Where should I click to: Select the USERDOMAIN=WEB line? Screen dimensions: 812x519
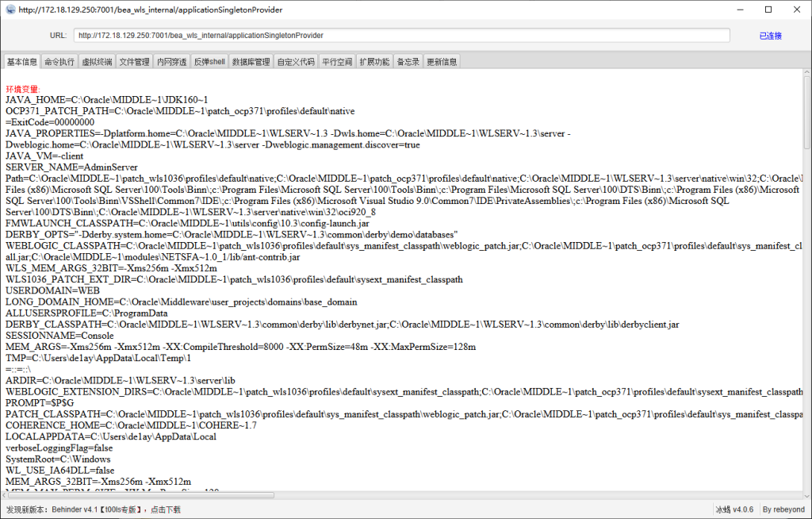tap(53, 290)
